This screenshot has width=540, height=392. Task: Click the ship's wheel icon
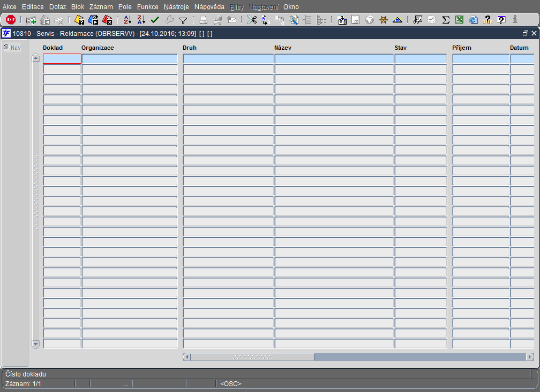pyautogui.click(x=384, y=20)
